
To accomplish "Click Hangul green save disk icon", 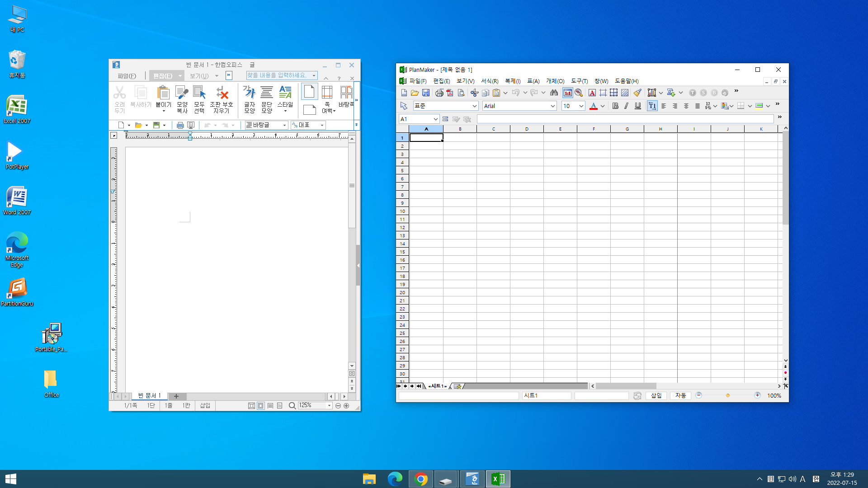I will (156, 125).
